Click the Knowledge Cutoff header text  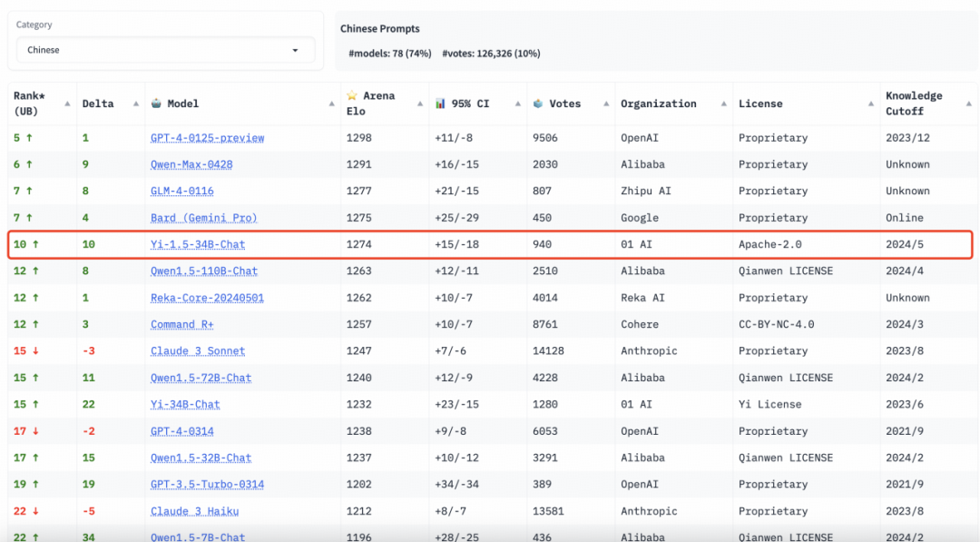click(x=914, y=103)
